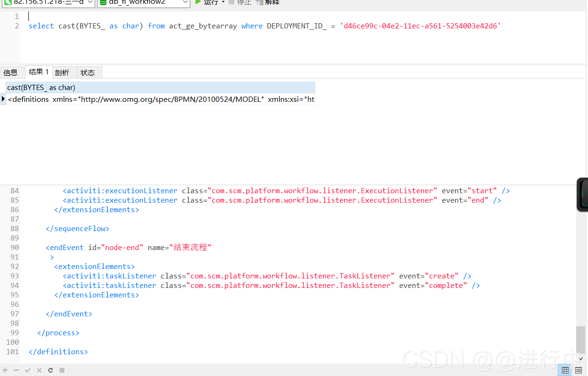
Task: Discard changes with the cross icon
Action: [39, 370]
